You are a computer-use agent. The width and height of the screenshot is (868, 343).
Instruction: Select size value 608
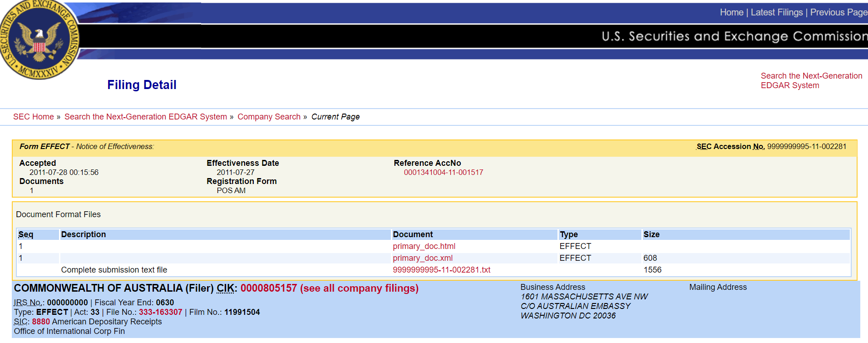pos(650,258)
